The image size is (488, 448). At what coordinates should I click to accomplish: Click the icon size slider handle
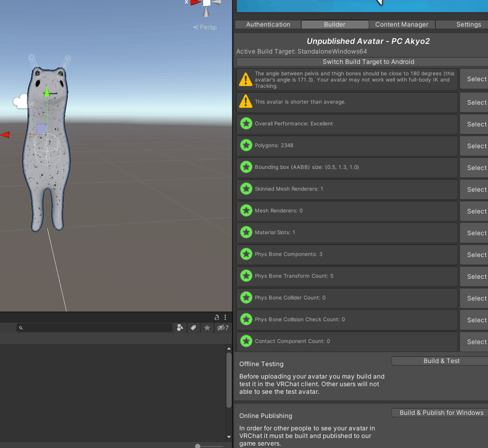click(x=198, y=446)
